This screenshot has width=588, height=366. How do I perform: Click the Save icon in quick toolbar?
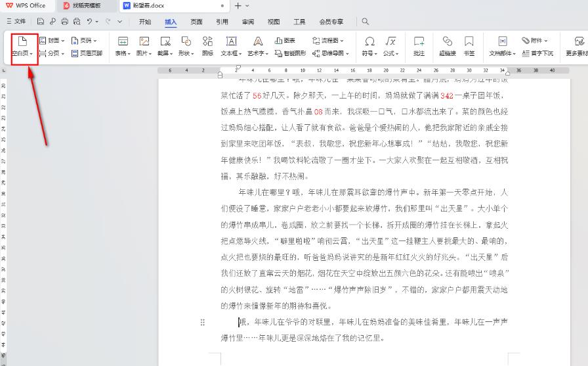41,22
